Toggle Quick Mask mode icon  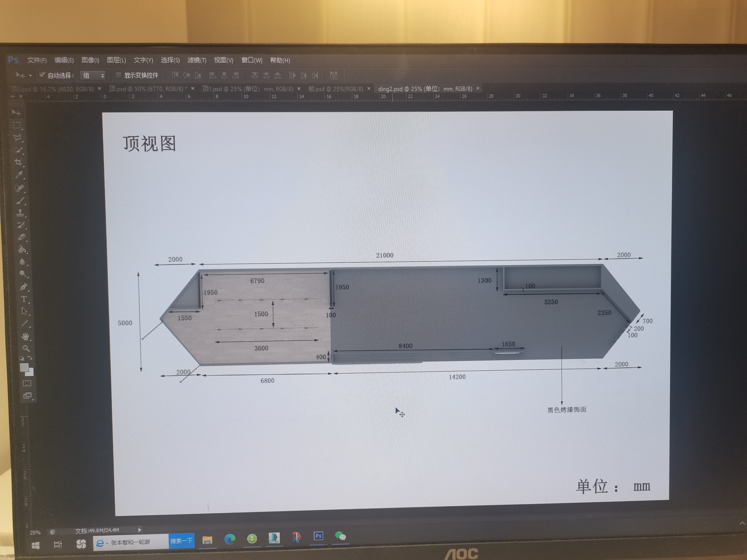27,383
